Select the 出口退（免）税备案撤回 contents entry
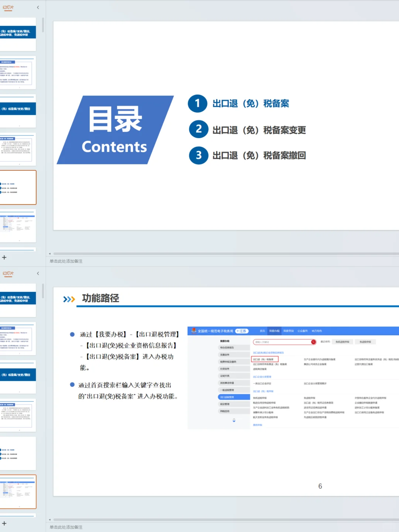 (x=259, y=156)
